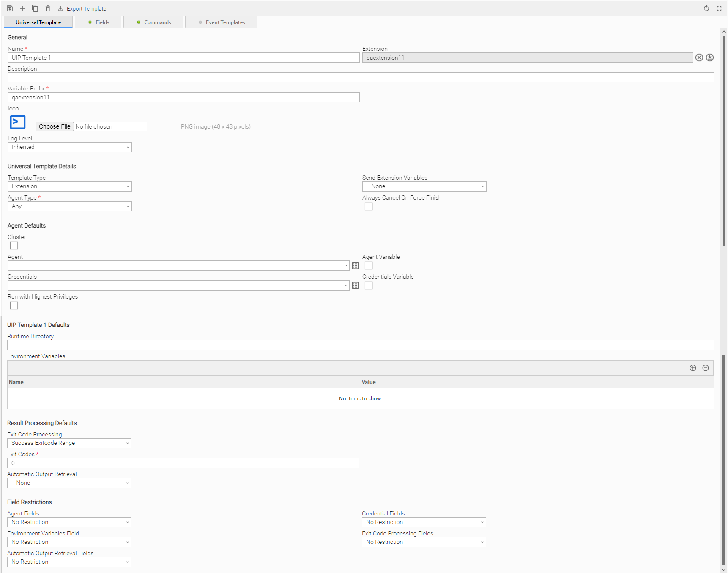This screenshot has height=573, width=728.
Task: Add an Environment Variables row
Action: [693, 368]
